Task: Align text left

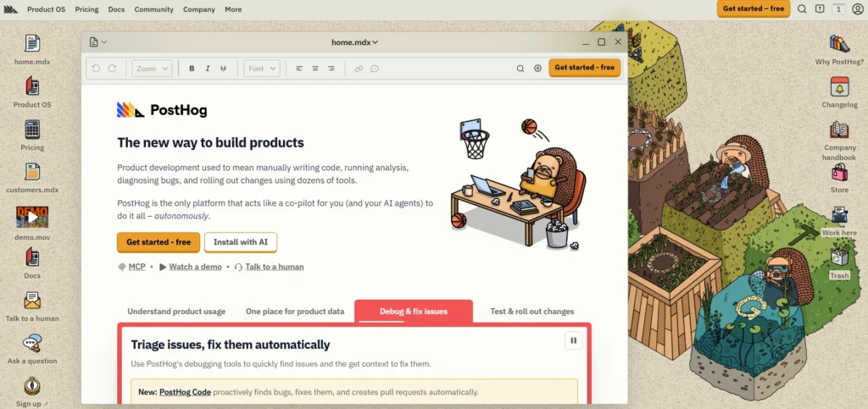Action: click(299, 69)
